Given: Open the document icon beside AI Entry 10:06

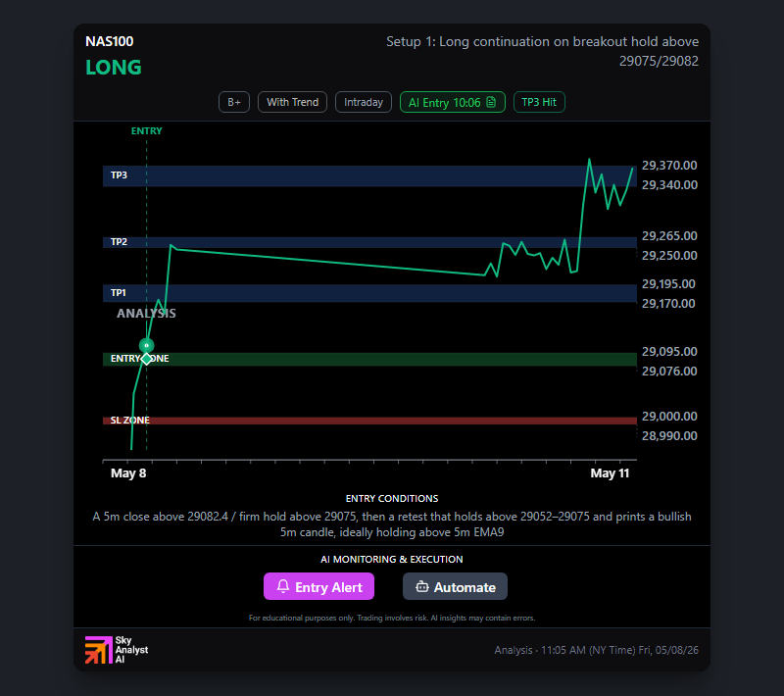Looking at the screenshot, I should [491, 102].
